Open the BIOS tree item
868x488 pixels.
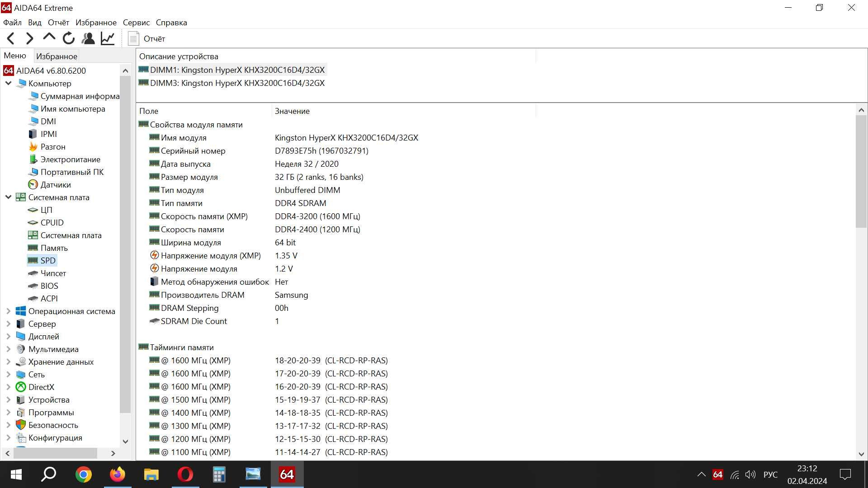click(43, 286)
